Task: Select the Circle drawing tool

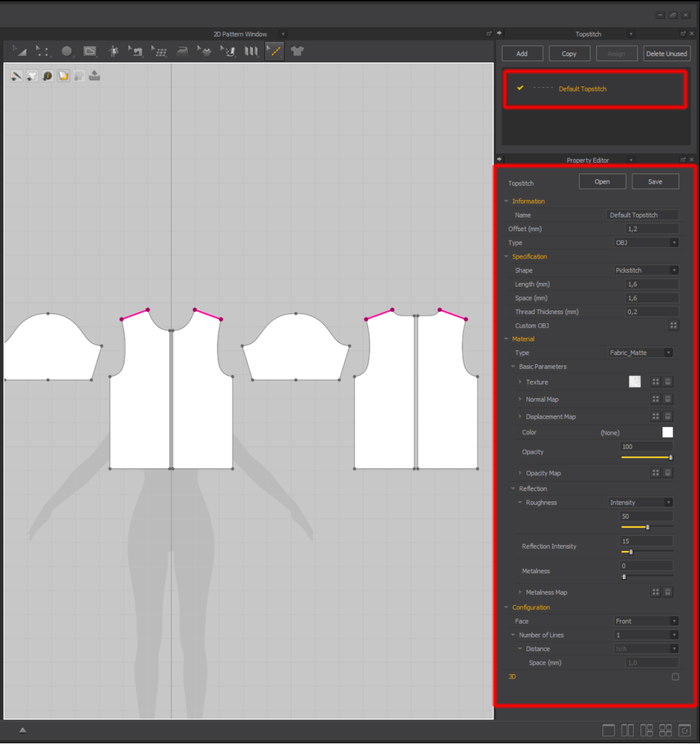Action: click(x=67, y=51)
